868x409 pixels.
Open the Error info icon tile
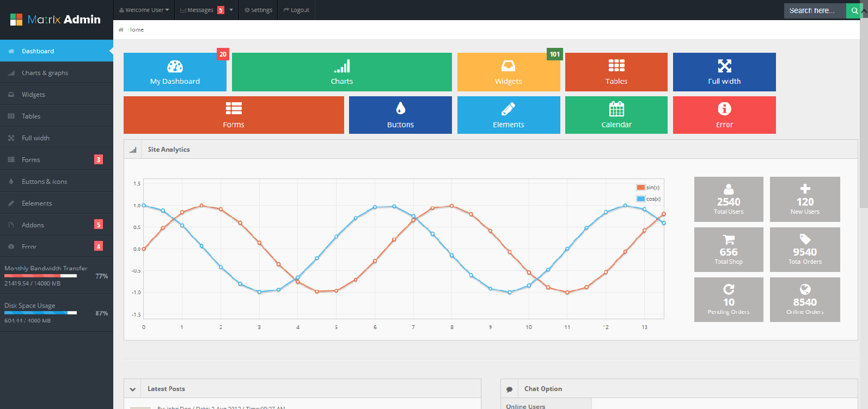pyautogui.click(x=724, y=115)
